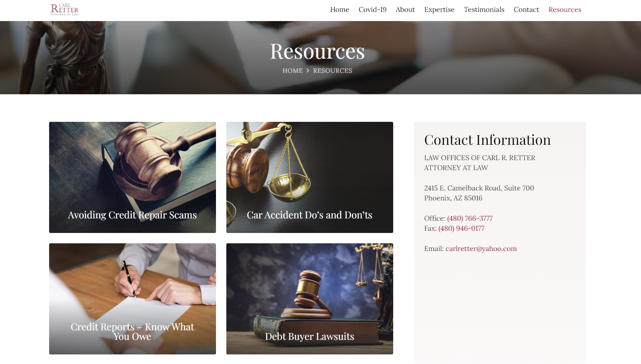Click the breadcrumb chevron separator

coord(308,71)
